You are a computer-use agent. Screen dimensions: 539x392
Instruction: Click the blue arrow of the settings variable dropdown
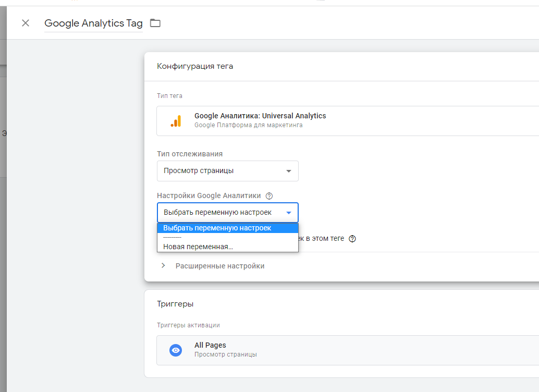[x=289, y=213]
